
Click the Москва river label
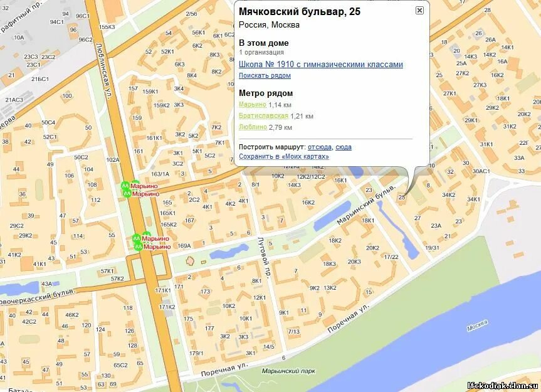coord(476,324)
